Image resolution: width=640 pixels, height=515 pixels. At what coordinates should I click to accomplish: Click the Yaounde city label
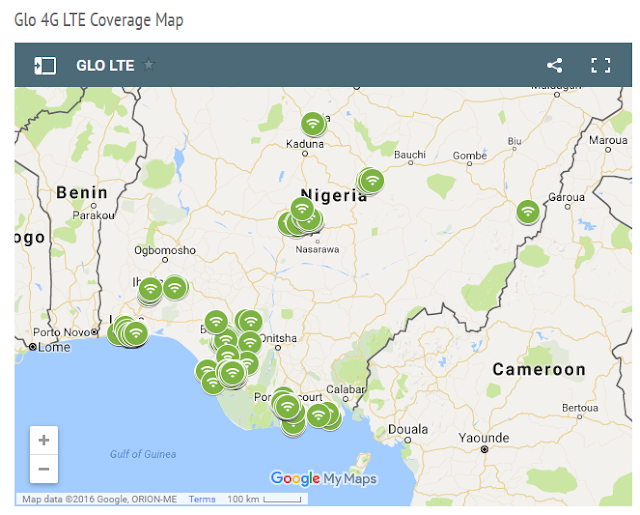484,438
